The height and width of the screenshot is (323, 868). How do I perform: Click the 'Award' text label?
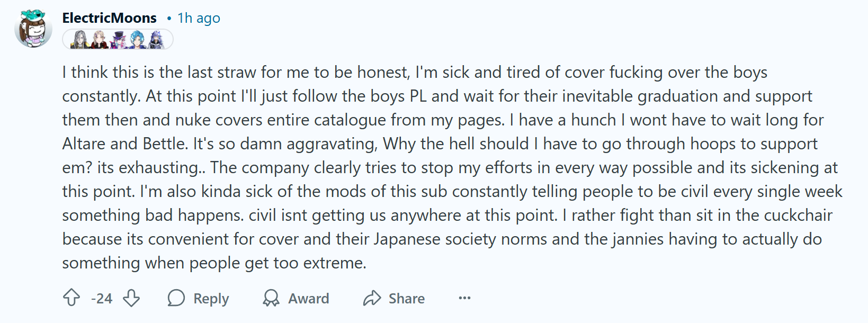[x=308, y=299]
